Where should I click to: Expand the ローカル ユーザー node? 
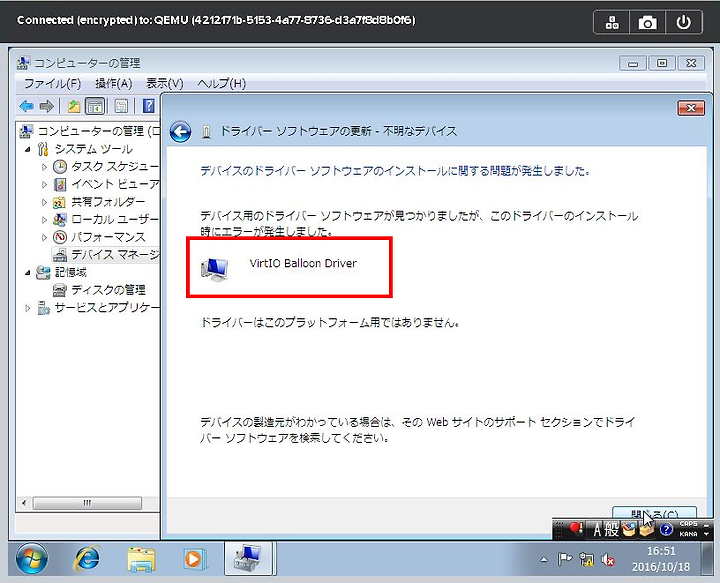click(x=45, y=220)
